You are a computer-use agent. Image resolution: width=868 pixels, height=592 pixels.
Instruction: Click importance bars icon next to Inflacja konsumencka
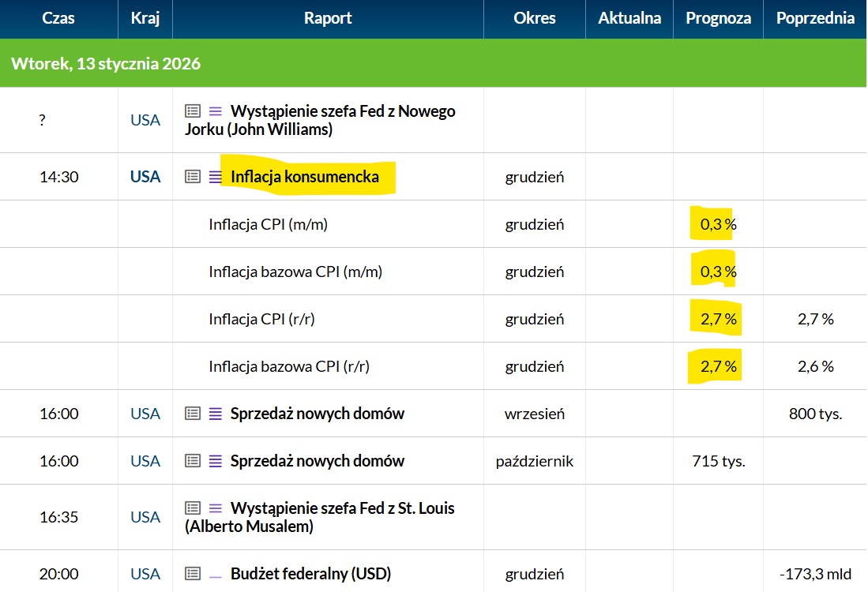pos(216,177)
